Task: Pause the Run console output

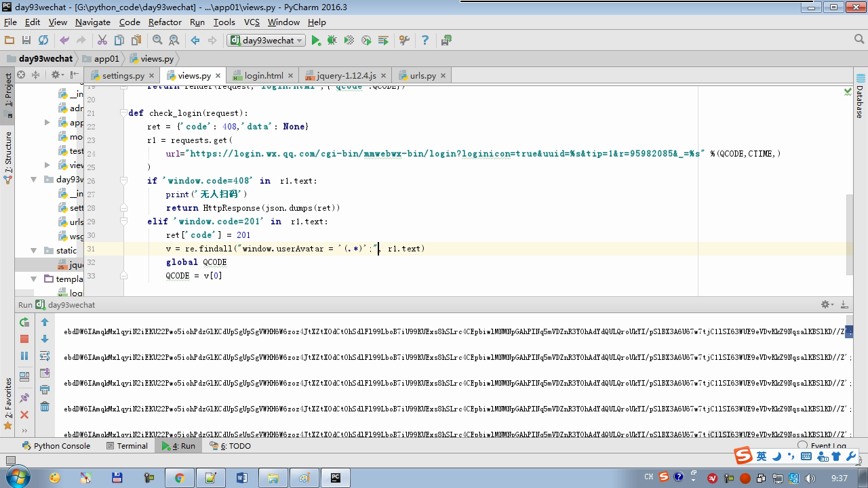Action: tap(24, 356)
